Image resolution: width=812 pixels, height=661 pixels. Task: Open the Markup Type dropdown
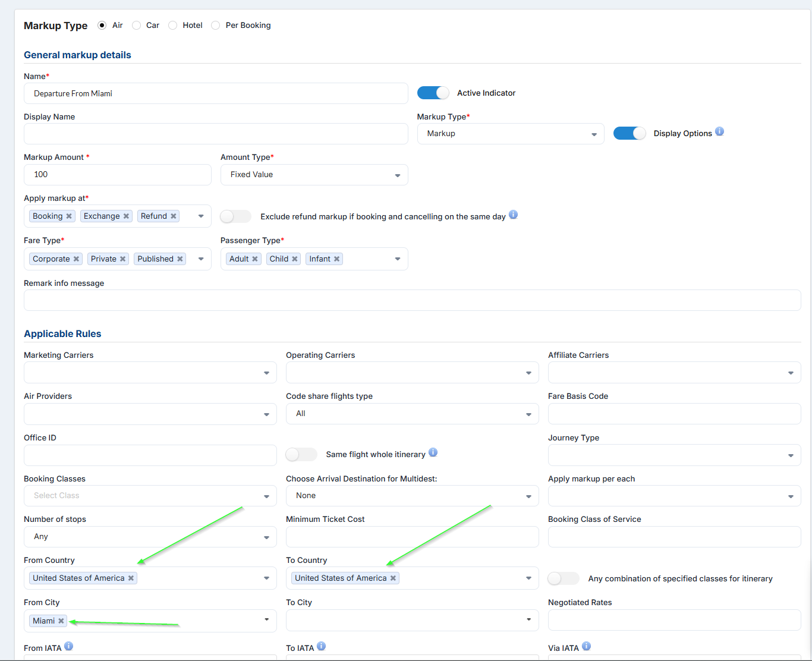[511, 134]
